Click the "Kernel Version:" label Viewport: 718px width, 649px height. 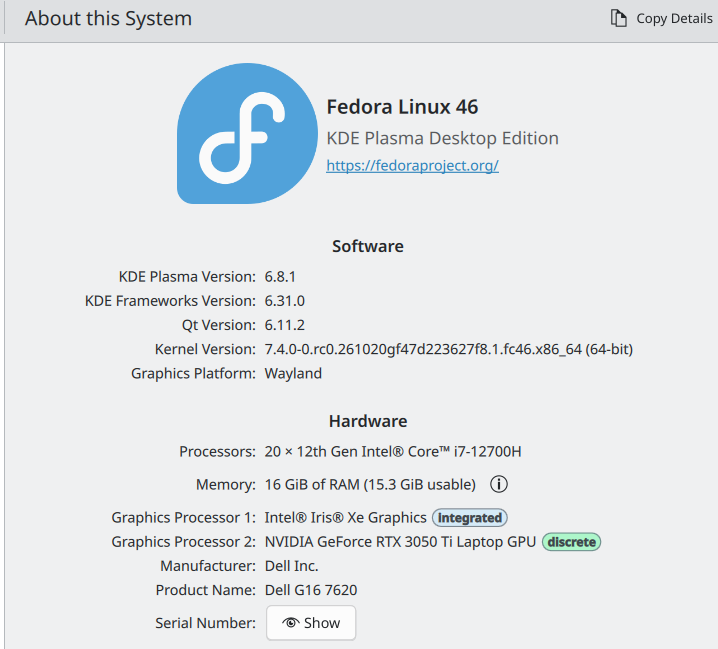pos(205,349)
